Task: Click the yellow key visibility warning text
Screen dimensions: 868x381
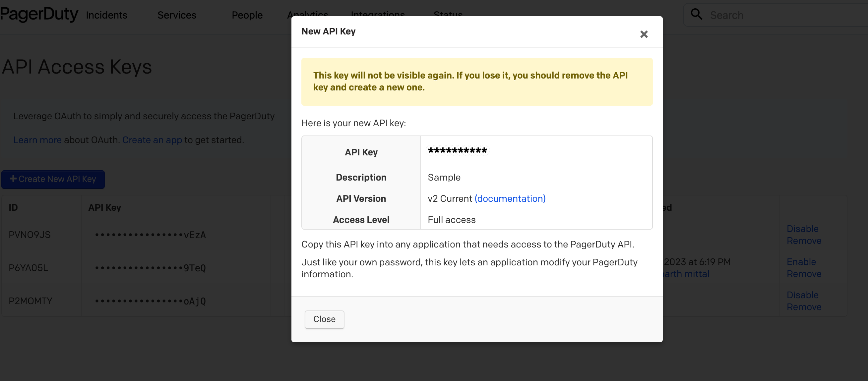Action: click(x=470, y=81)
